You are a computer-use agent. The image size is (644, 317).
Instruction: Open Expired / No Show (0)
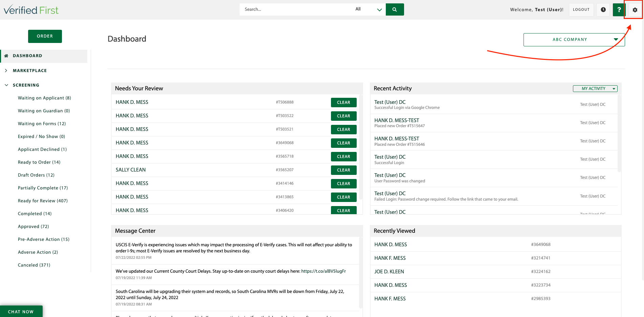tap(41, 137)
